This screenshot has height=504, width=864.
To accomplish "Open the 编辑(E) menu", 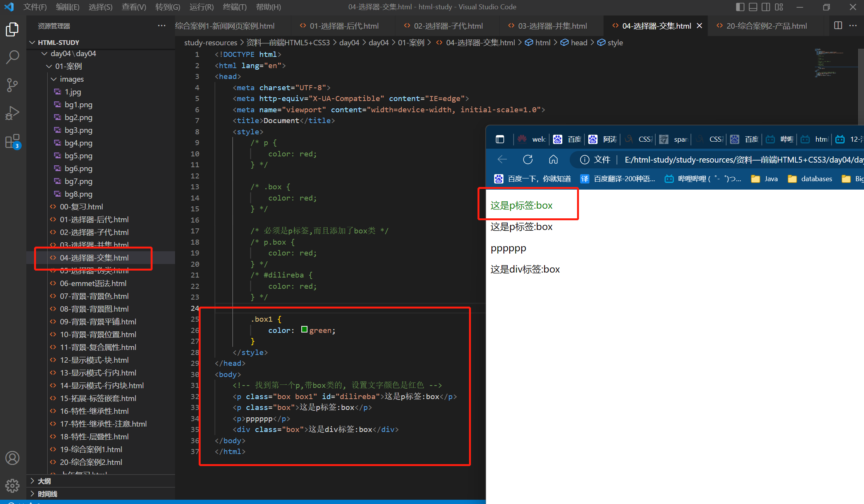I will click(x=67, y=7).
